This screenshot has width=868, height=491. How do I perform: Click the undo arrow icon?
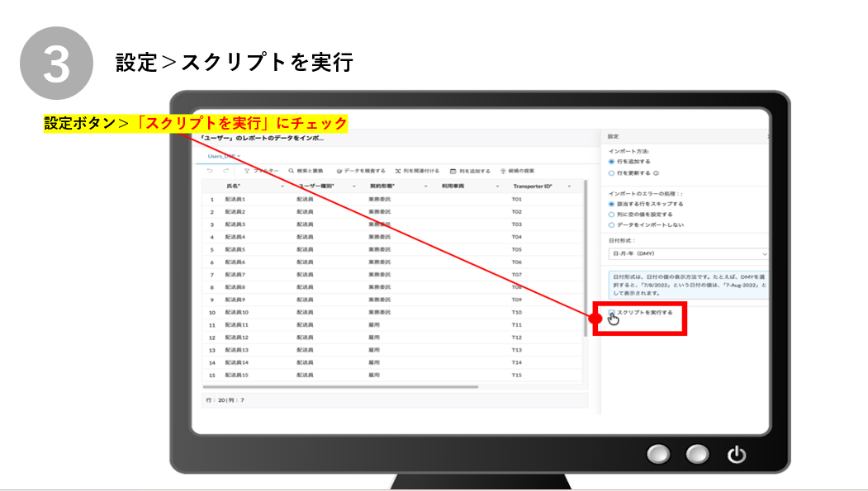(x=210, y=171)
